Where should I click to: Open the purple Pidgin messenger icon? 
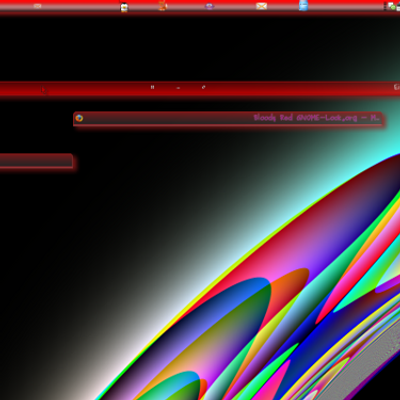click(x=209, y=6)
